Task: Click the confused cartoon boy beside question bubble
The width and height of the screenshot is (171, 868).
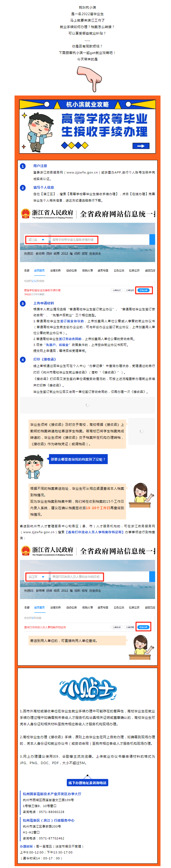Action: [34, 466]
